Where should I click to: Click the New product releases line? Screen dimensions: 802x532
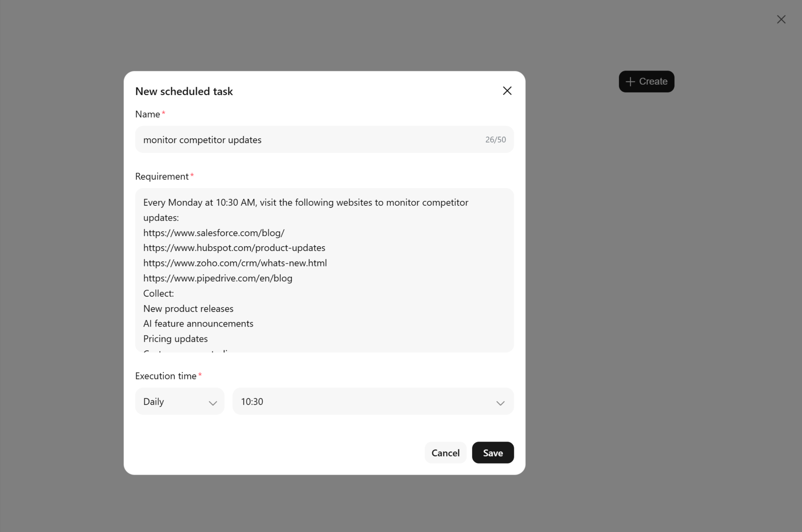pyautogui.click(x=188, y=309)
